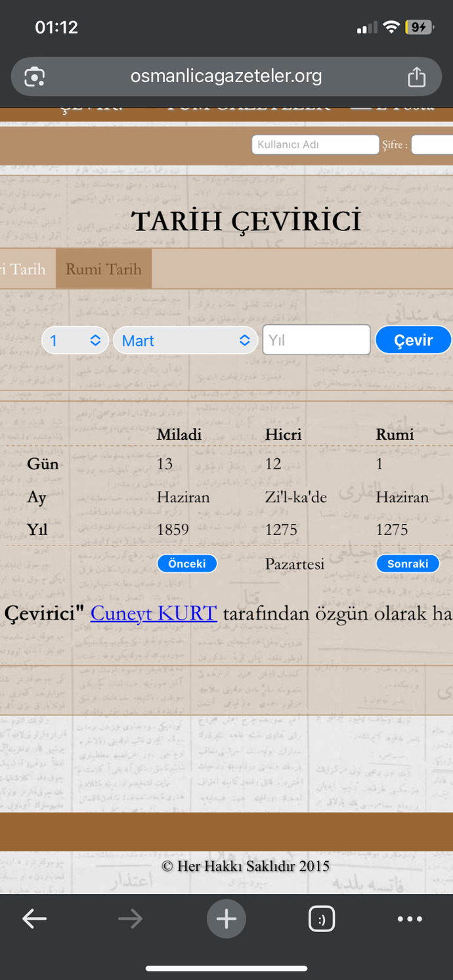The height and width of the screenshot is (980, 453).
Task: Click the Gün row label
Action: (43, 463)
